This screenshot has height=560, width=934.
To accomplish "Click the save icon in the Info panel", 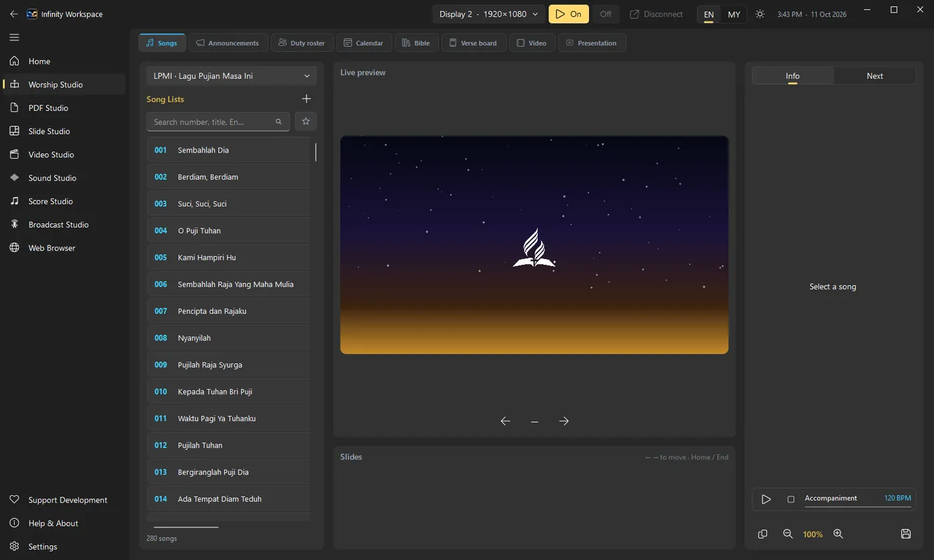I will click(906, 534).
